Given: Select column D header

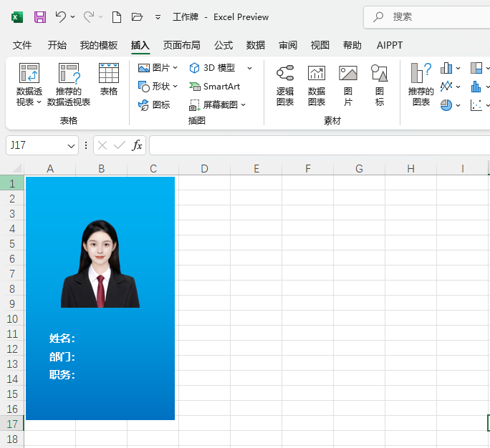Looking at the screenshot, I should 204,169.
